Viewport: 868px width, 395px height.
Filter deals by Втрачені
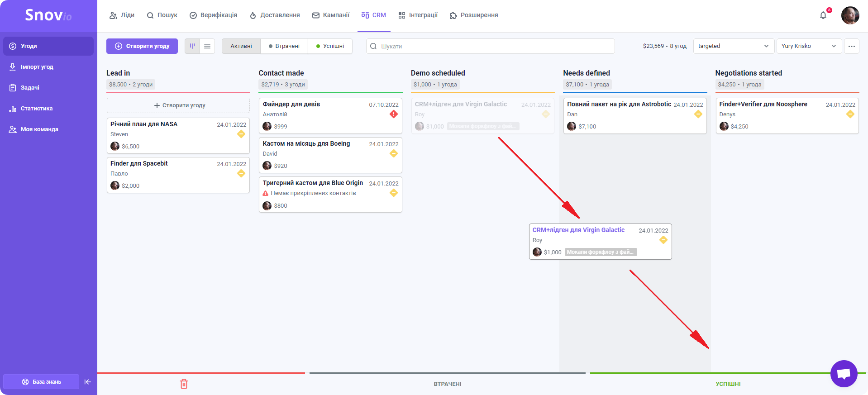(284, 46)
